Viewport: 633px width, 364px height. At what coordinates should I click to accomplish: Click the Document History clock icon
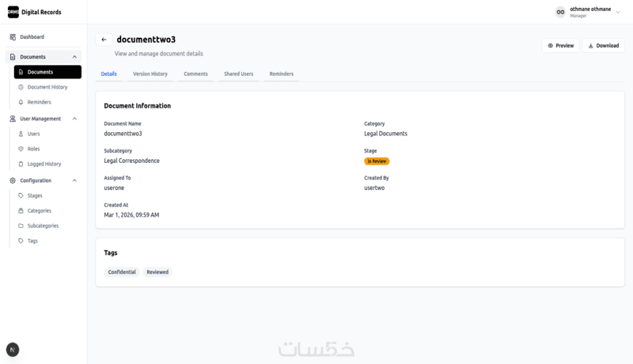(21, 87)
